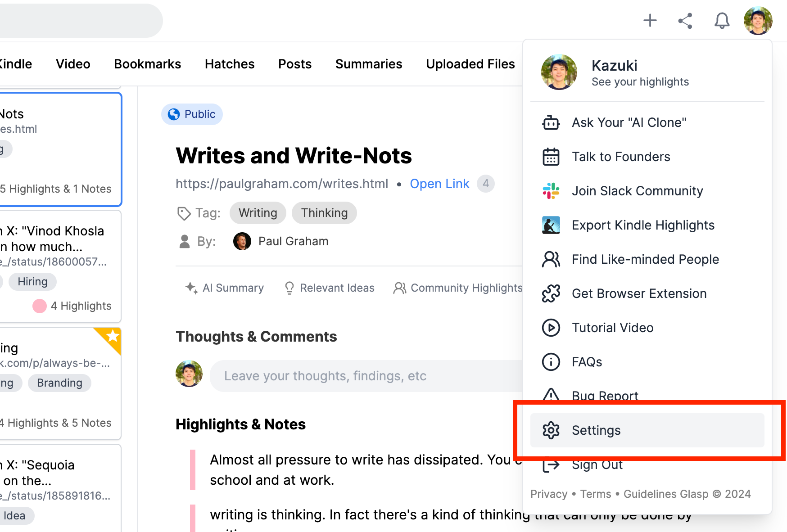Viewport: 787px width, 532px height.
Task: Click the yellow star corner badge
Action: click(110, 338)
